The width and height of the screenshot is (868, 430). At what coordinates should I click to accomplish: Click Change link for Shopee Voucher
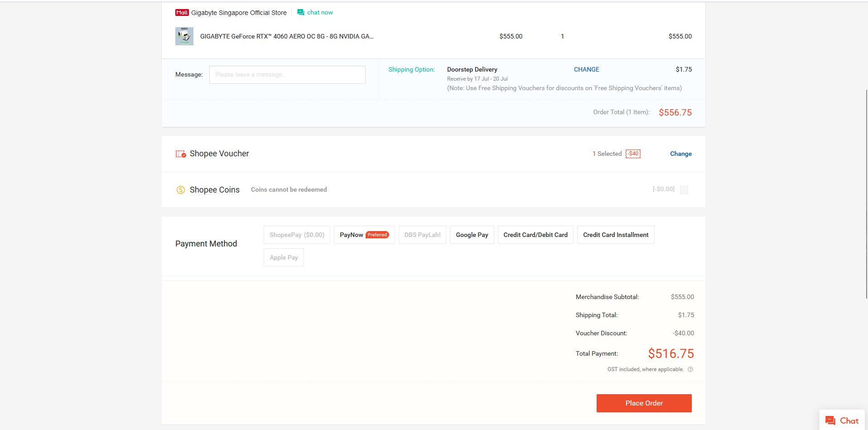(680, 154)
